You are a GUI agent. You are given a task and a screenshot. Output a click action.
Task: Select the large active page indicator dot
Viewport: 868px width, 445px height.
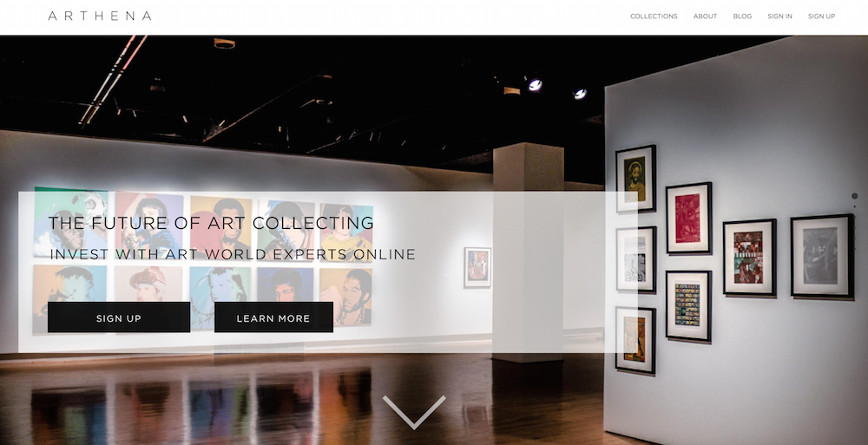[854, 196]
